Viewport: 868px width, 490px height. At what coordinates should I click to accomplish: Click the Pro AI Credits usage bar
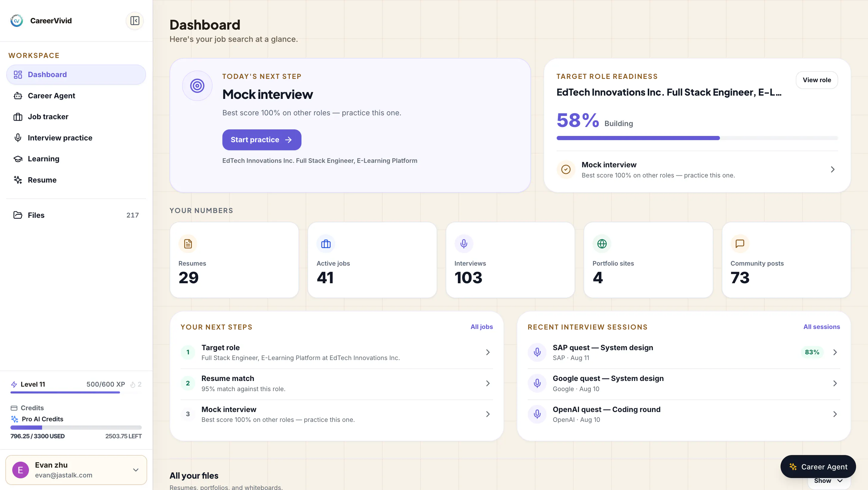(76, 428)
